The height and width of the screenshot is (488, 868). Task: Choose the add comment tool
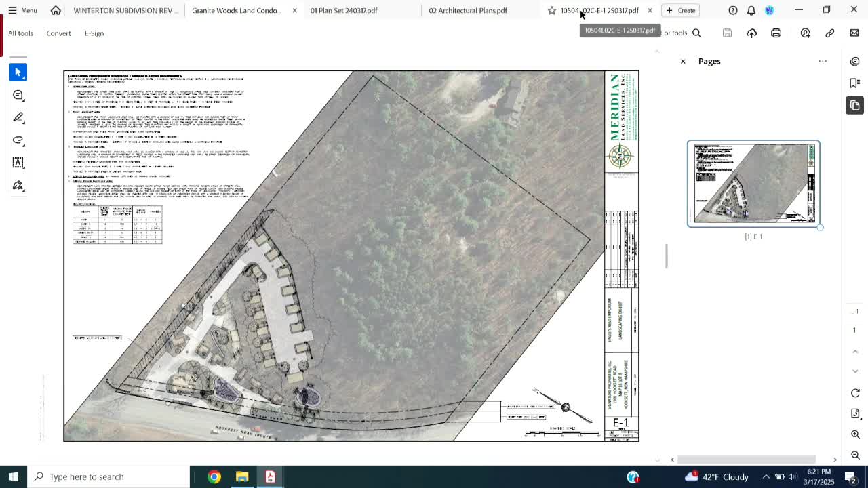tap(18, 95)
